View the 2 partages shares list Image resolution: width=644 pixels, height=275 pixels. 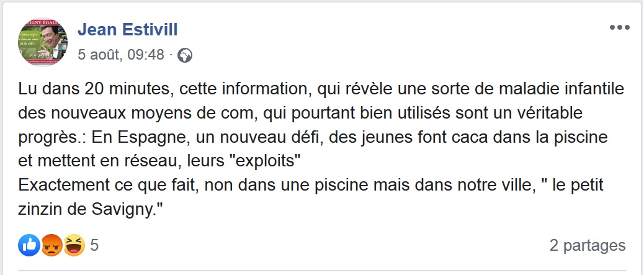(587, 246)
